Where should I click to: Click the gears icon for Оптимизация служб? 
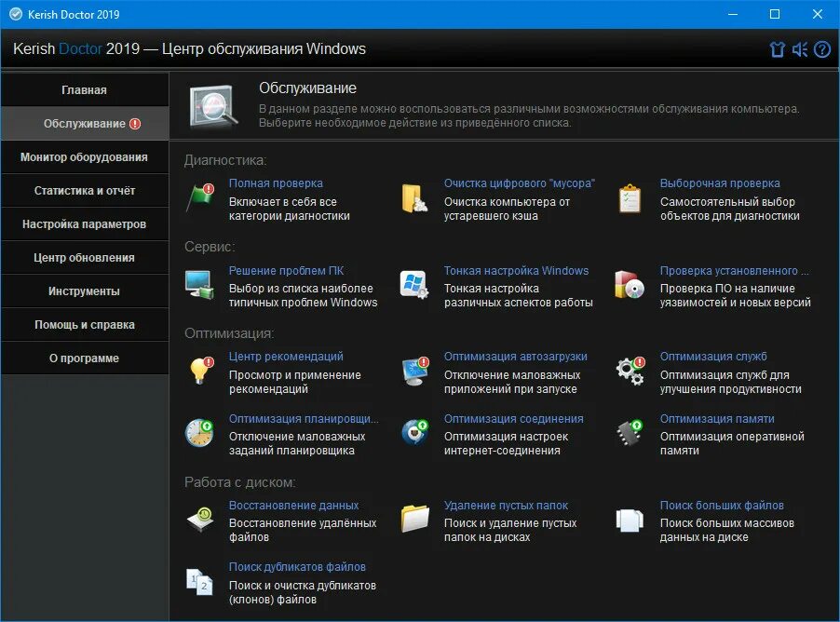(630, 372)
